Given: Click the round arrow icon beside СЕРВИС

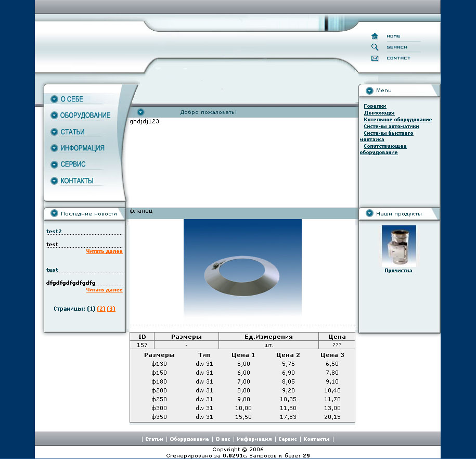Looking at the screenshot, I should [54, 164].
